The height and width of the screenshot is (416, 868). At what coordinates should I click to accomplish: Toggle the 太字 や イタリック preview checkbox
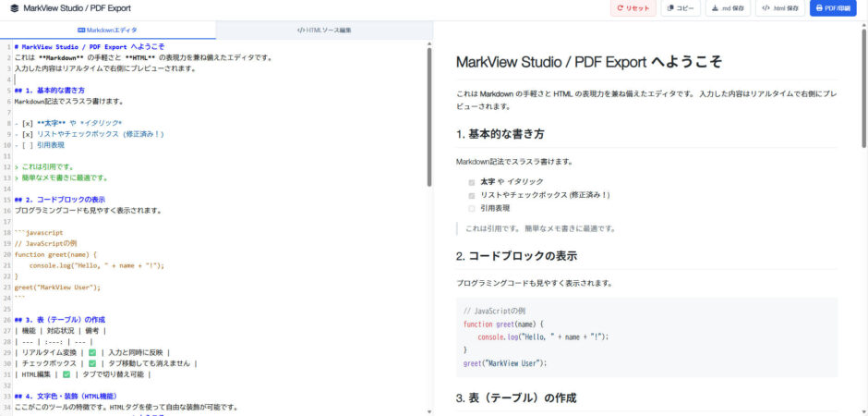472,182
